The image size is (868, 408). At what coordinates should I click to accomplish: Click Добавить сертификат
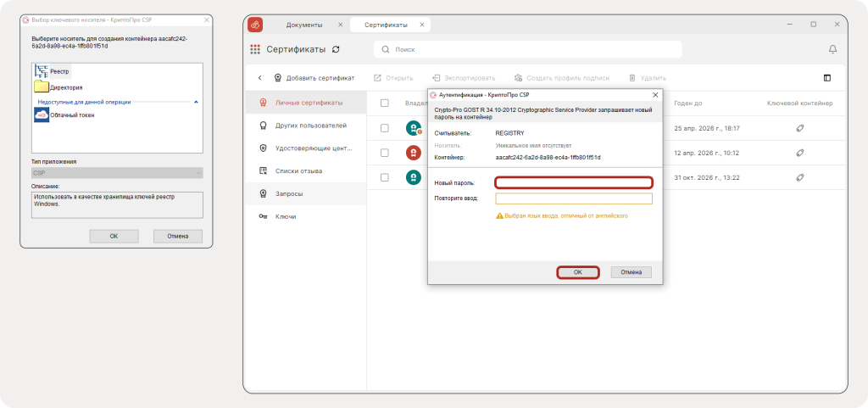click(314, 78)
